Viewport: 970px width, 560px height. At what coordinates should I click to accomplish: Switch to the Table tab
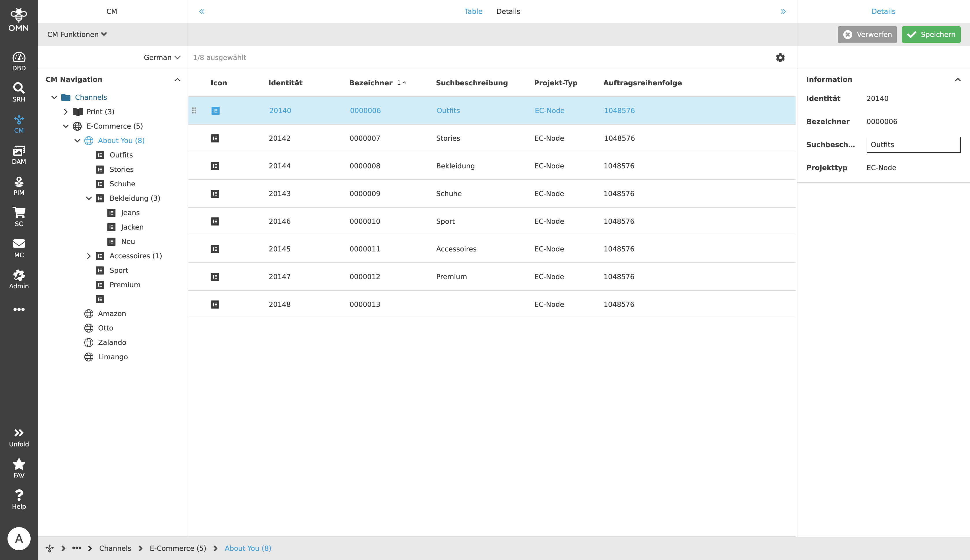click(x=473, y=12)
